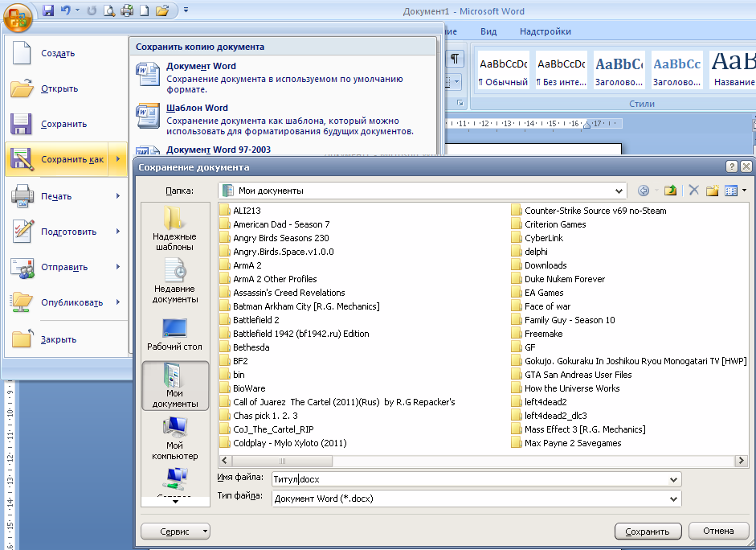Expand the Печать submenu arrow
The image size is (756, 550).
click(x=117, y=196)
